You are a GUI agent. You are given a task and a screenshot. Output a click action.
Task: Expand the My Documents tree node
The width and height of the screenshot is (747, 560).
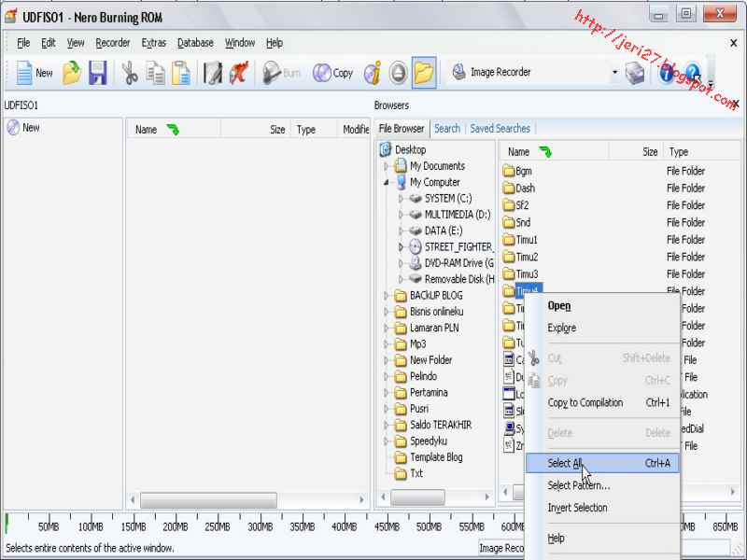click(386, 166)
